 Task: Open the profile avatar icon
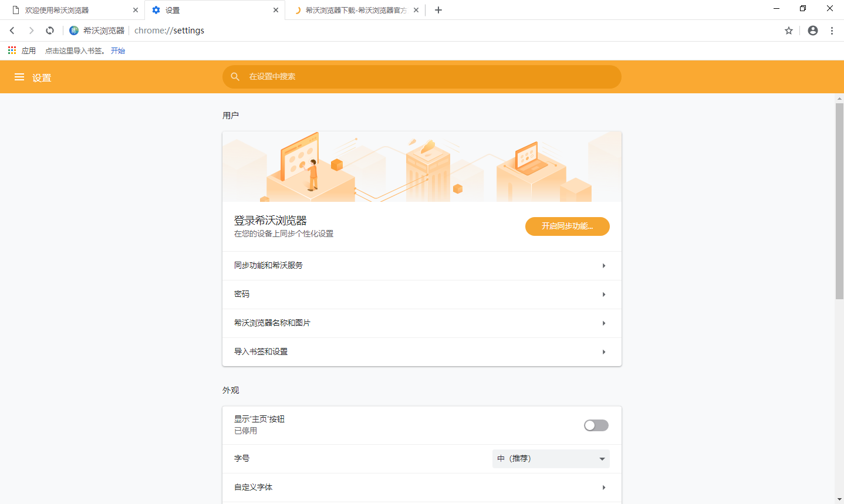coord(812,30)
